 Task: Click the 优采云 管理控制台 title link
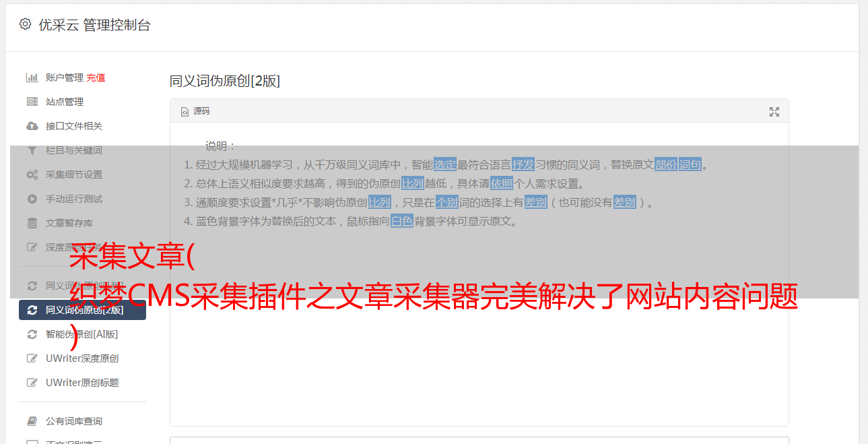(x=95, y=25)
